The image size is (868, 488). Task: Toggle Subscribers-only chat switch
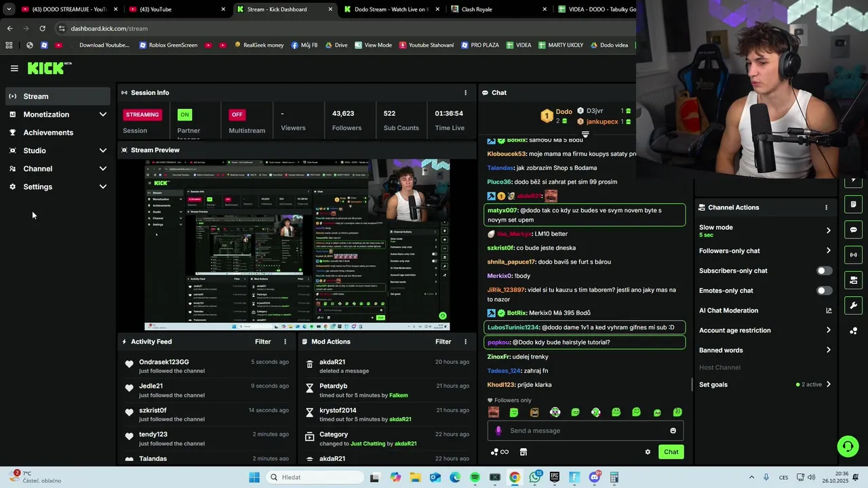pyautogui.click(x=824, y=270)
